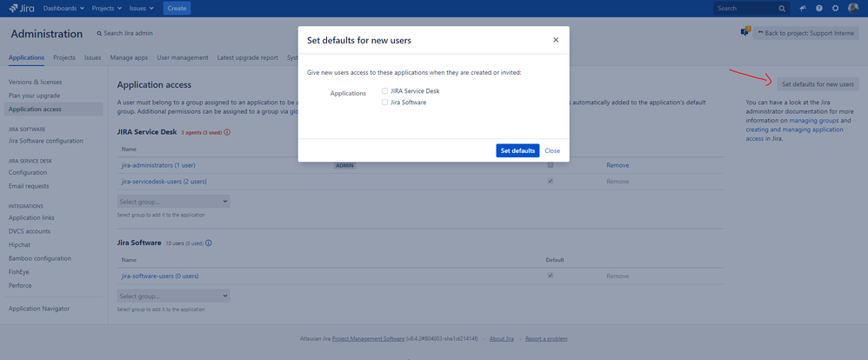This screenshot has width=868, height=360.
Task: Click Remove for jira-servicedesk-users
Action: pos(618,181)
